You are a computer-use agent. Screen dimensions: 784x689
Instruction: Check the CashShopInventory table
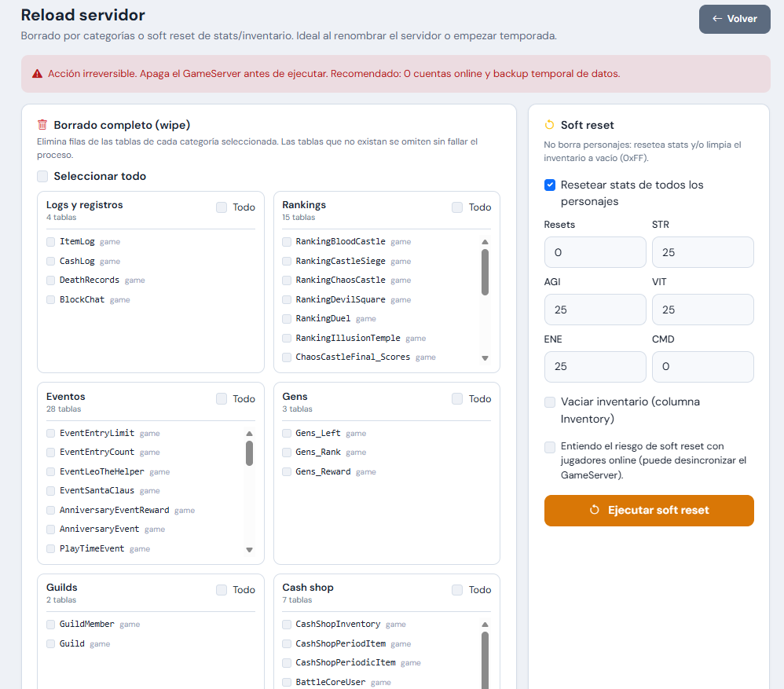point(287,624)
